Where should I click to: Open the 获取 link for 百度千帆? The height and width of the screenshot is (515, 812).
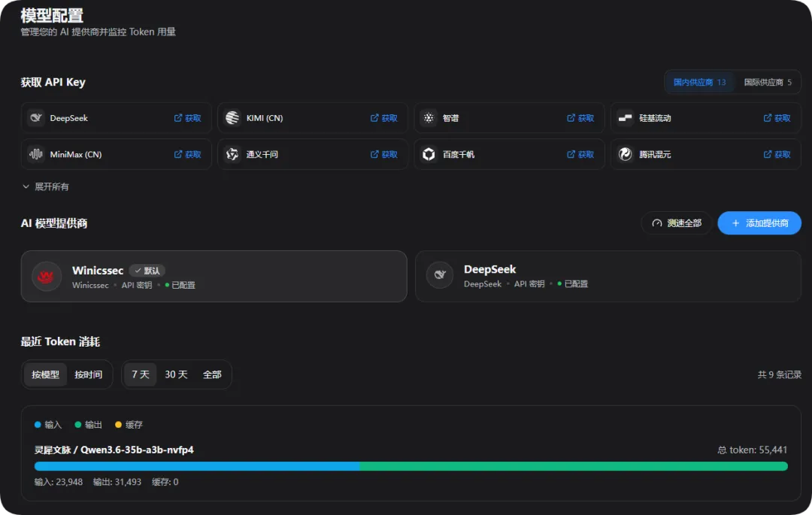pos(580,154)
